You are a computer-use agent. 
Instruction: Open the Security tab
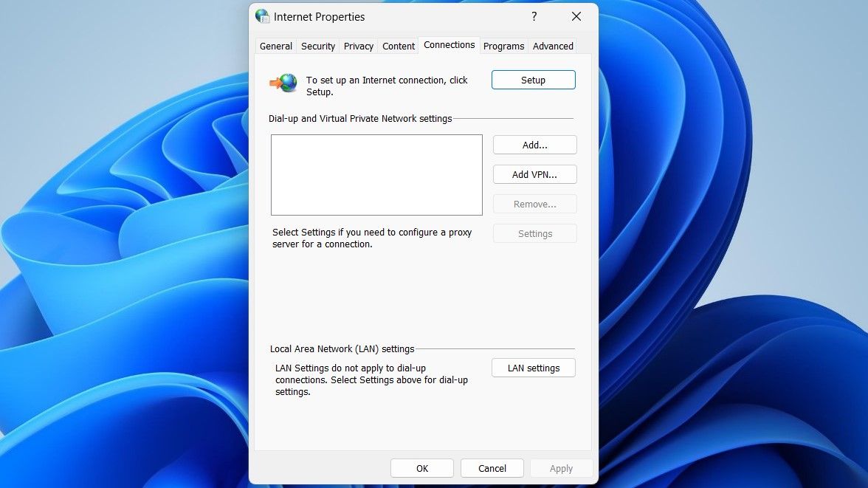[x=317, y=46]
